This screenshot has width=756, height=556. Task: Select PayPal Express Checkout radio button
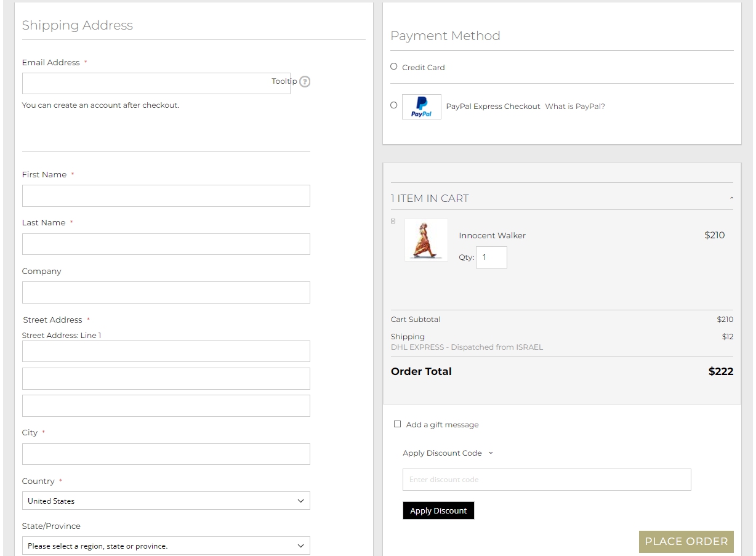point(394,105)
